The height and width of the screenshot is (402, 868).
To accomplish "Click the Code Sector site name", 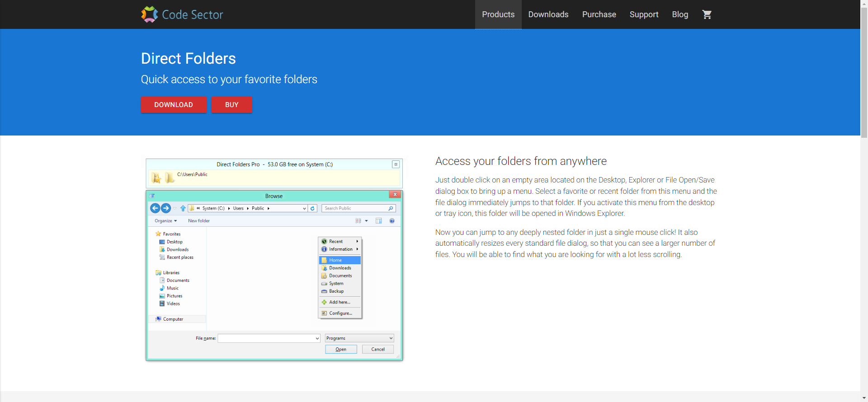I will 193,14.
